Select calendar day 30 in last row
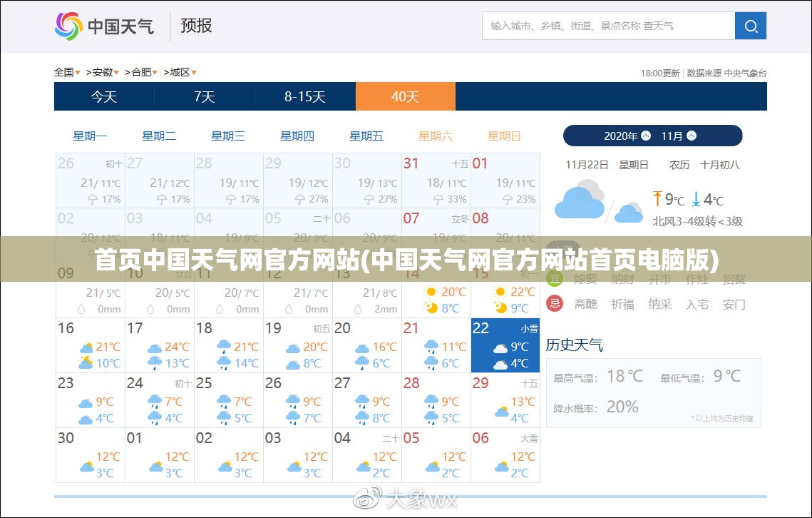 click(91, 455)
